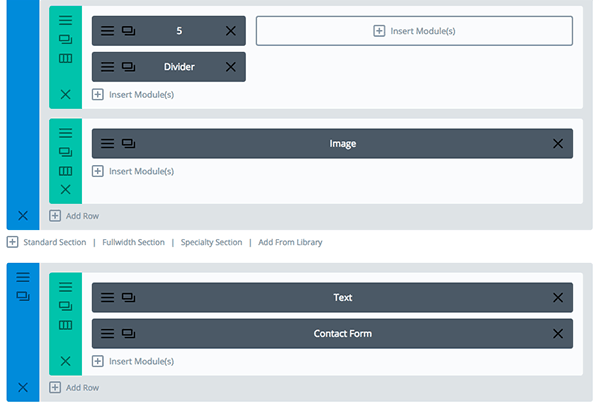Delete the top blue section
Viewport: 600px width, 407px height.
point(23,215)
